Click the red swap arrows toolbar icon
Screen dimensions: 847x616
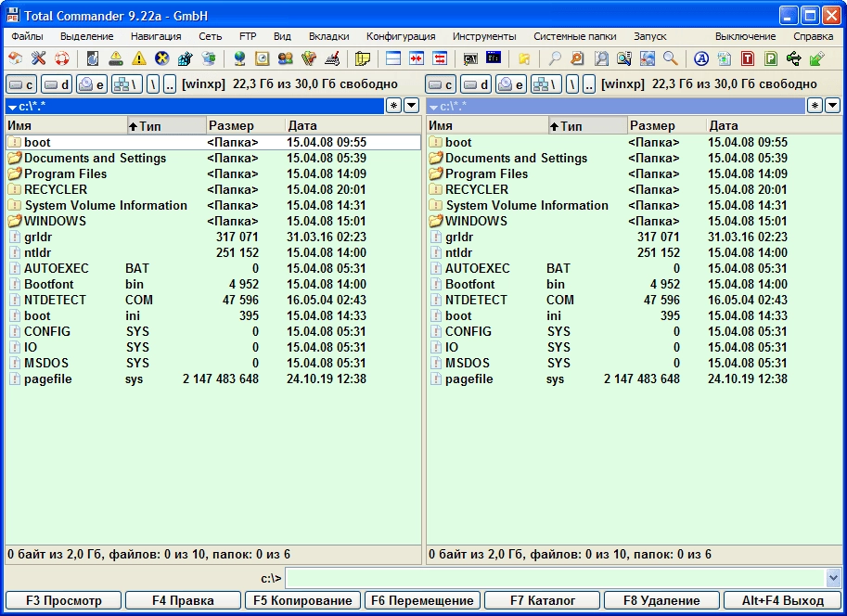pos(440,58)
